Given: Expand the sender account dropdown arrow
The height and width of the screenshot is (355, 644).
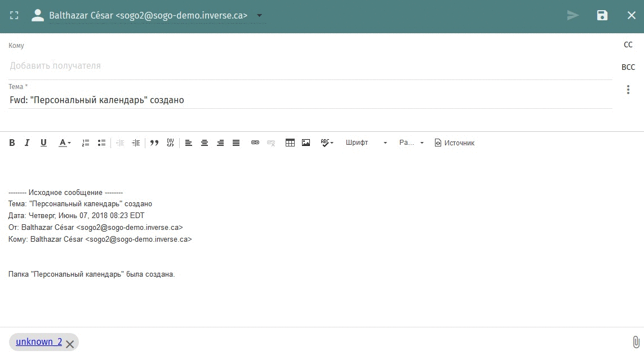Looking at the screenshot, I should pyautogui.click(x=259, y=15).
